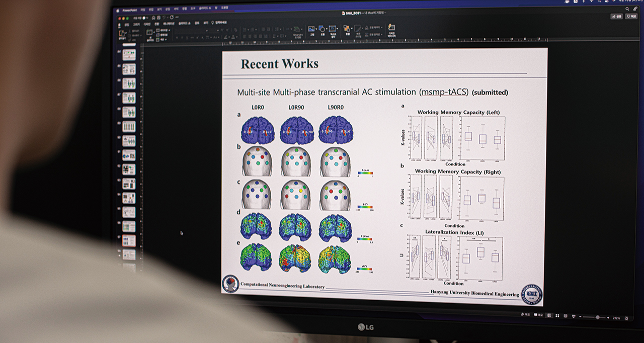Click the zoom out minus button

tap(580, 317)
